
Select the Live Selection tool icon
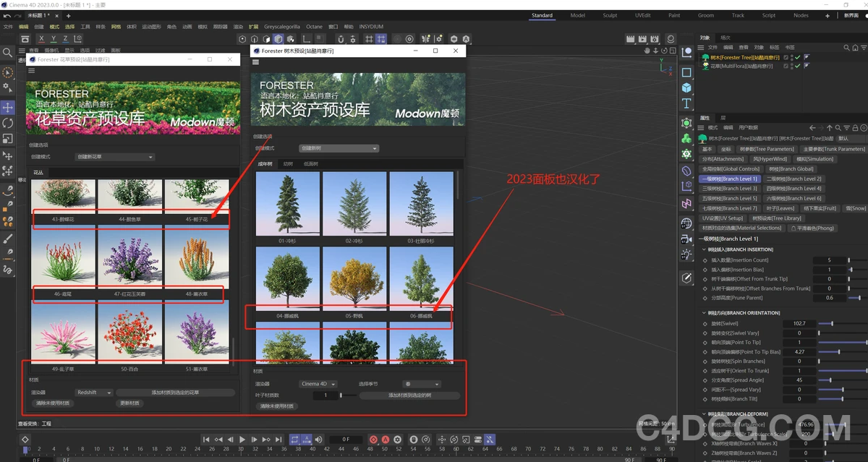coord(8,73)
